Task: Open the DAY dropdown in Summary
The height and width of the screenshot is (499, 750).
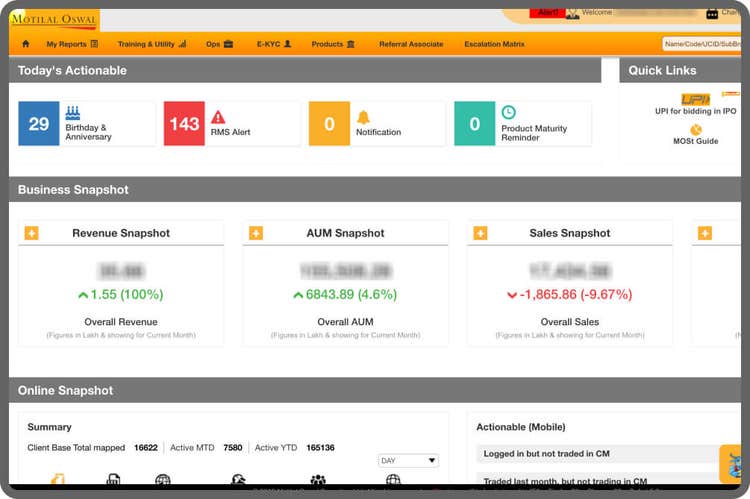Action: pos(408,461)
